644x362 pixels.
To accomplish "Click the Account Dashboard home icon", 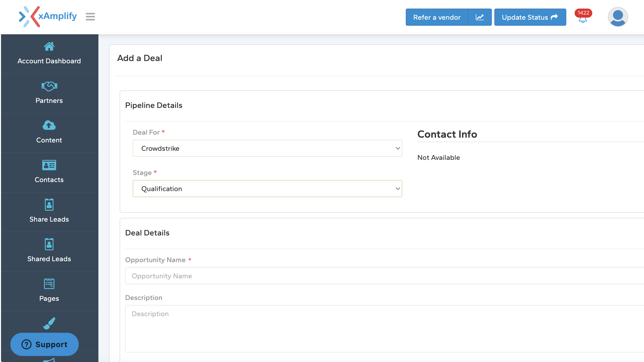I will [49, 47].
